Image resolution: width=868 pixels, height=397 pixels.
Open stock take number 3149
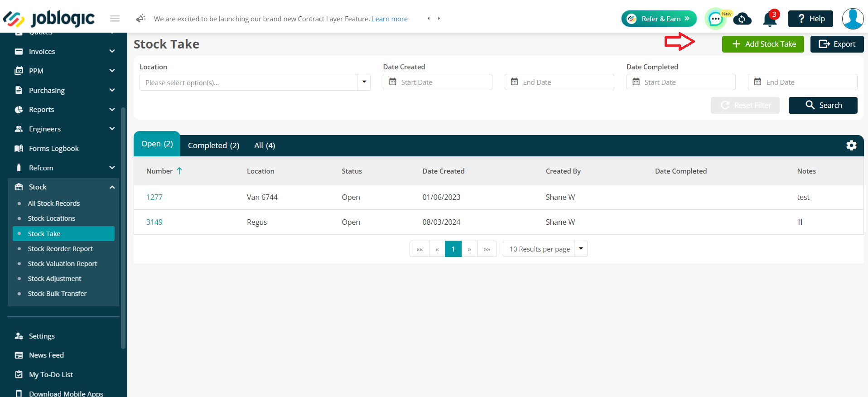154,222
